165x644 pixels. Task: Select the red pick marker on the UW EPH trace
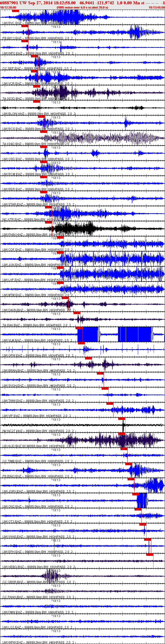click(x=148, y=540)
